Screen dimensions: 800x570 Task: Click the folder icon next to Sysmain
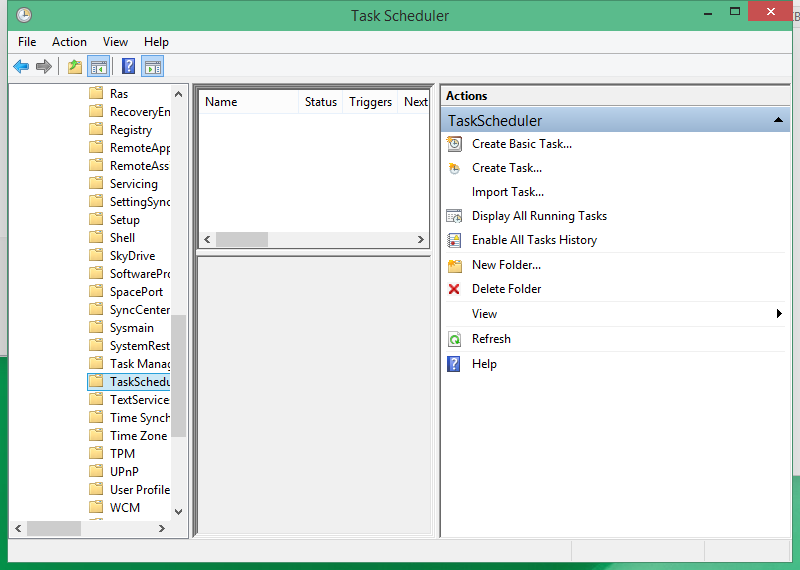click(x=96, y=327)
